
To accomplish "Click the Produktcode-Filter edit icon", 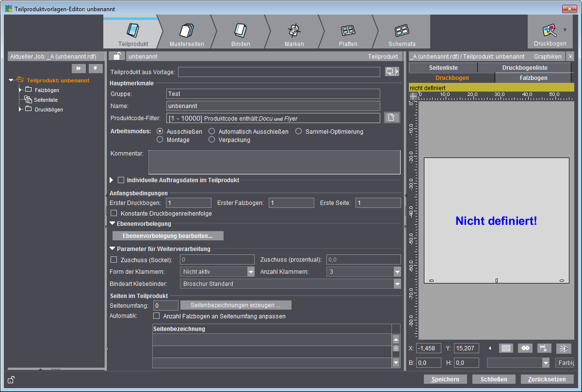I will coord(392,118).
